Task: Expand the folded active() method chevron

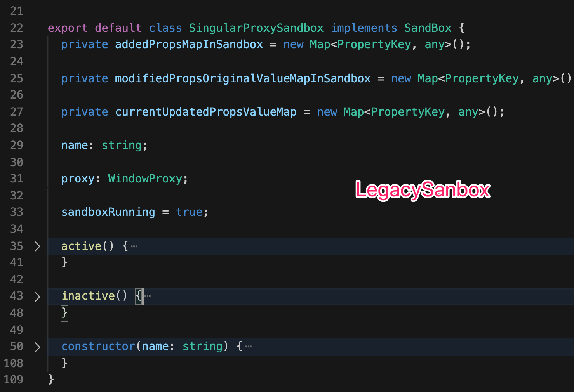Action: [x=37, y=246]
